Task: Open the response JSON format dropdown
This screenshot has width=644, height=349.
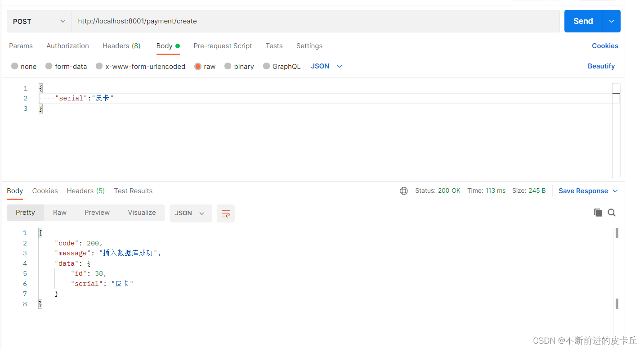Action: point(191,213)
